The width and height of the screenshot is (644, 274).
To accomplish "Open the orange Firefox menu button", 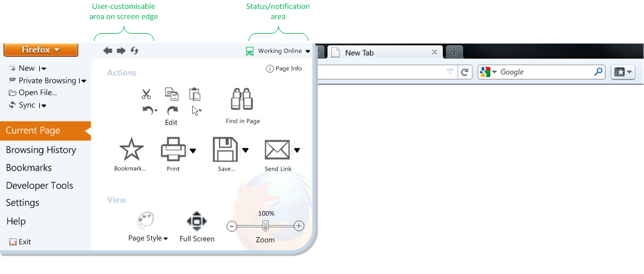I will 41,50.
